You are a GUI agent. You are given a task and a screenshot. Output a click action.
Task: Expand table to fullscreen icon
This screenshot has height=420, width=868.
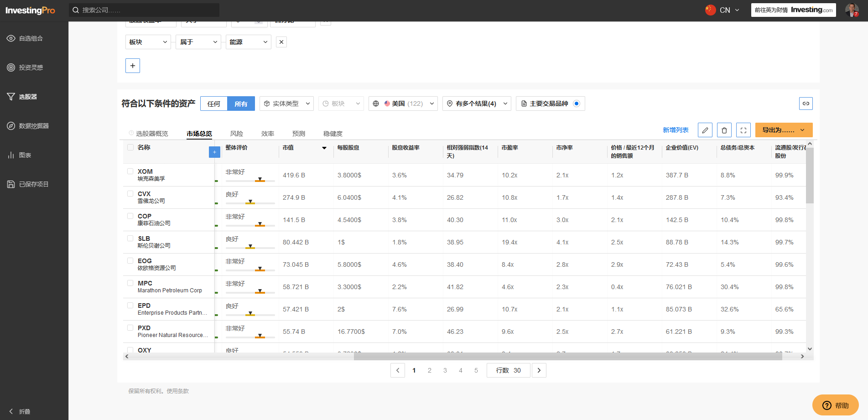pyautogui.click(x=743, y=130)
